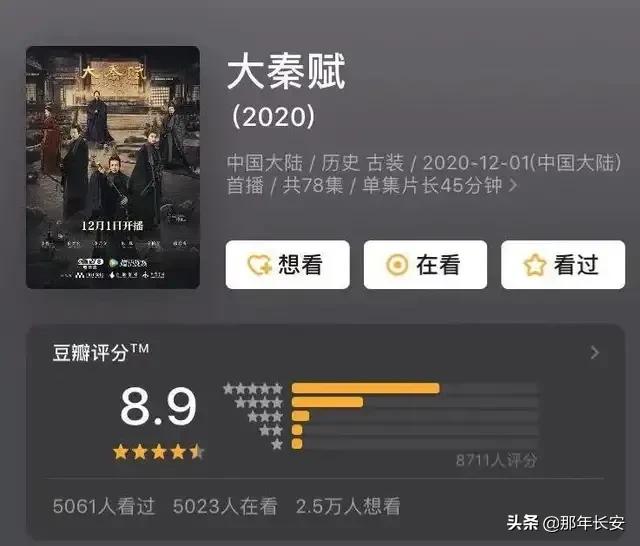
Task: Click the five-star row icon
Action: [x=253, y=388]
